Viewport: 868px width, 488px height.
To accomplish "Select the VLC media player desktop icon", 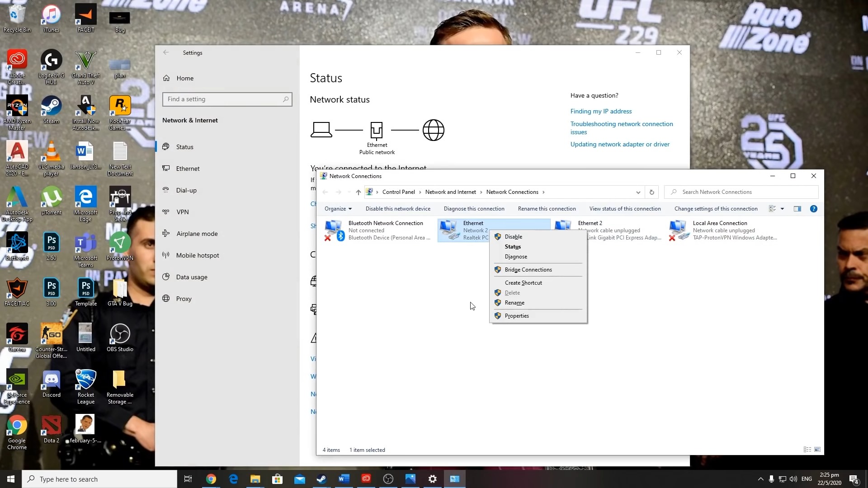I will pos(51,159).
